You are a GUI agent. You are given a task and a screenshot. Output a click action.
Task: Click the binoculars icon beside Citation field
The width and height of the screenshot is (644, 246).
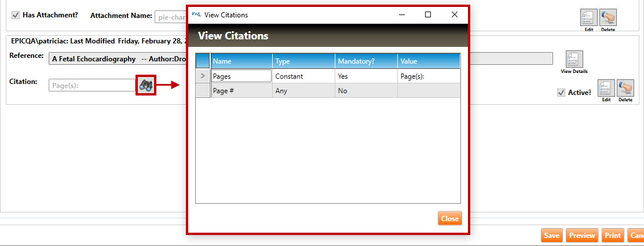click(145, 86)
